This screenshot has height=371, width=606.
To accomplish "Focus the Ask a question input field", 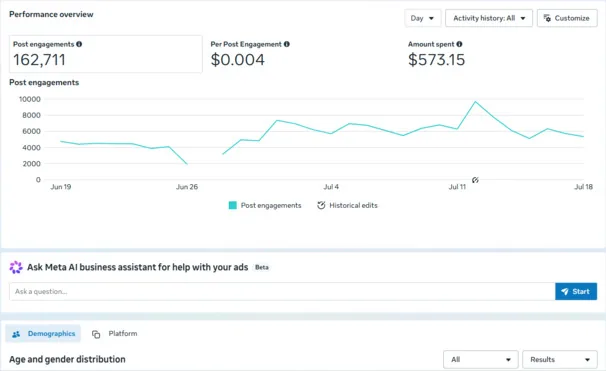I will (x=282, y=291).
